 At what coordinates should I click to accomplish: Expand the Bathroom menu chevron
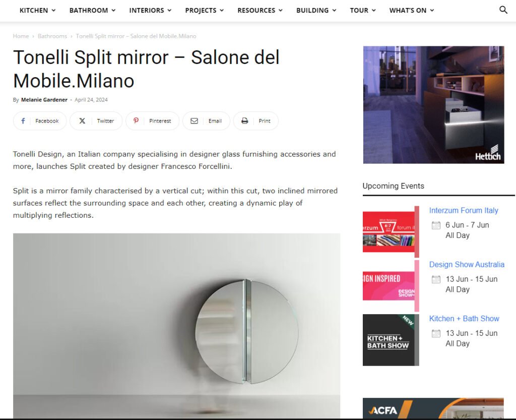point(113,10)
